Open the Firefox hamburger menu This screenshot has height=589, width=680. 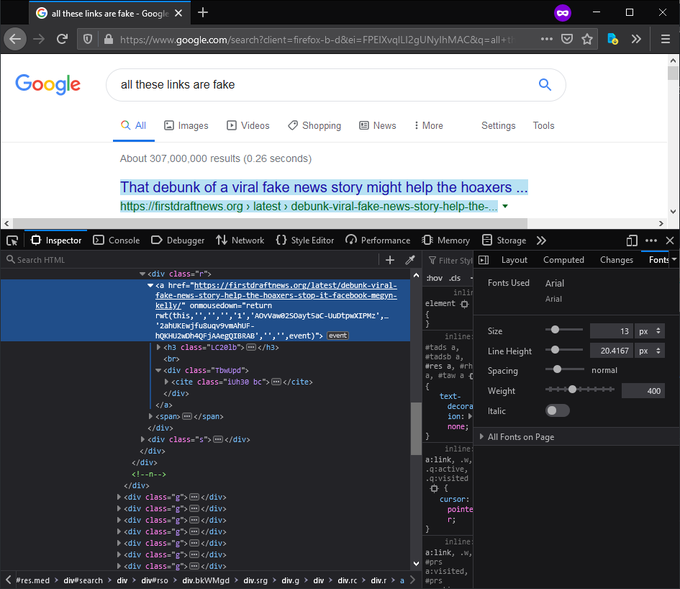pyautogui.click(x=665, y=39)
